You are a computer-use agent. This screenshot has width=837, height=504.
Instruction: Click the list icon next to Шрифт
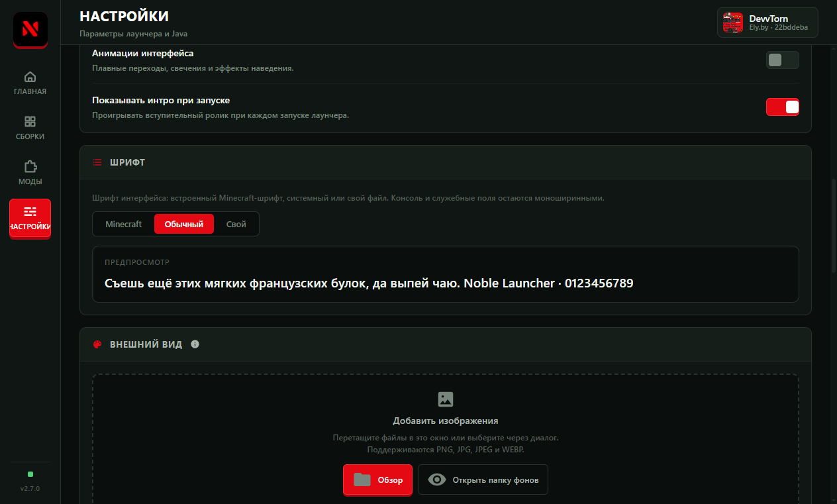pos(97,162)
